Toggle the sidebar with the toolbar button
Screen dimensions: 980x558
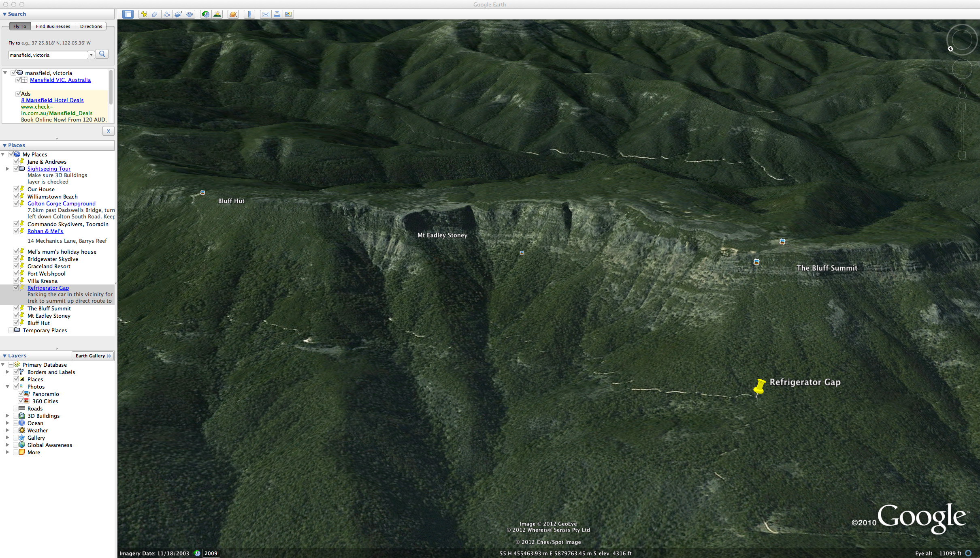tap(128, 14)
